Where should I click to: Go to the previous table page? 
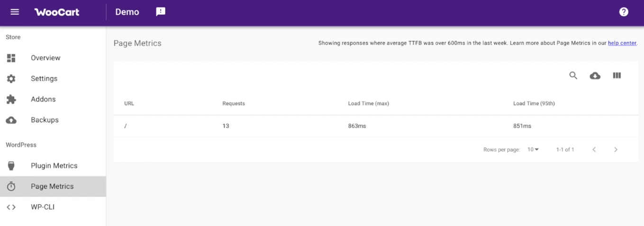pyautogui.click(x=594, y=150)
